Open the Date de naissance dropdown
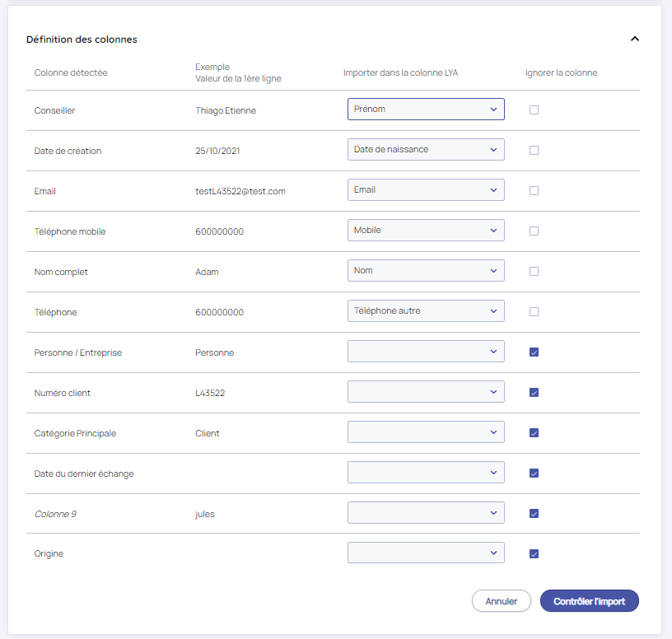 426,150
